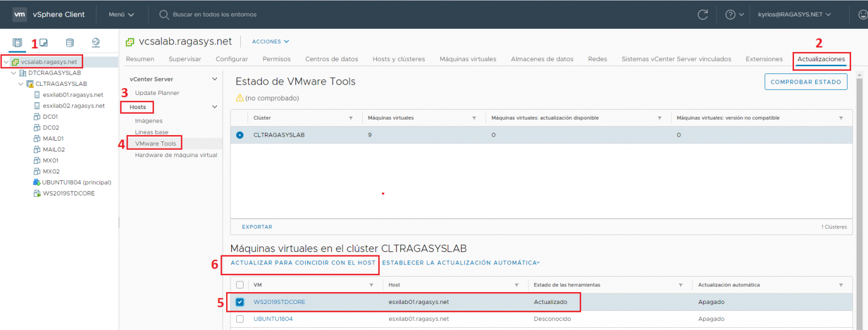
Task: Uncheck the WS2019STDCORE virtual machine checkbox
Action: (x=240, y=302)
